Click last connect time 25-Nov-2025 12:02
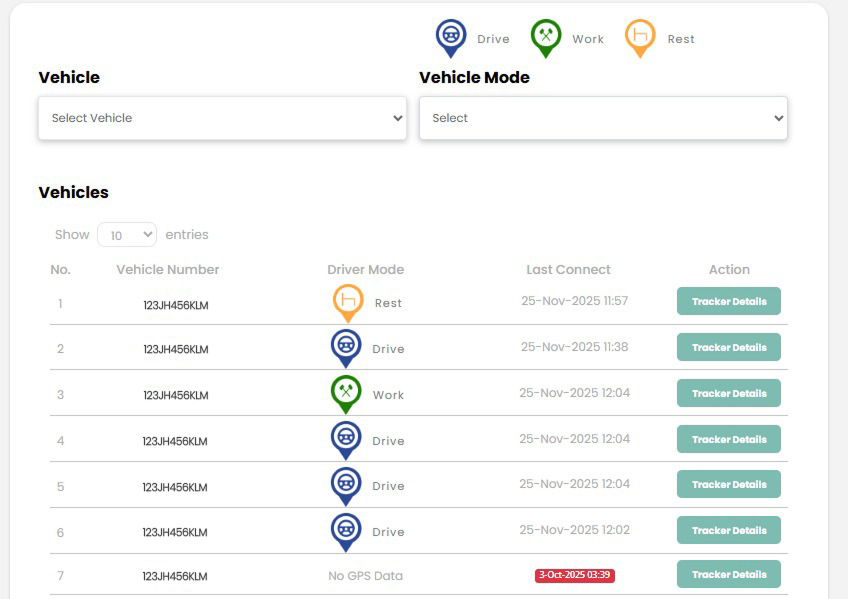This screenshot has height=599, width=848. (574, 530)
